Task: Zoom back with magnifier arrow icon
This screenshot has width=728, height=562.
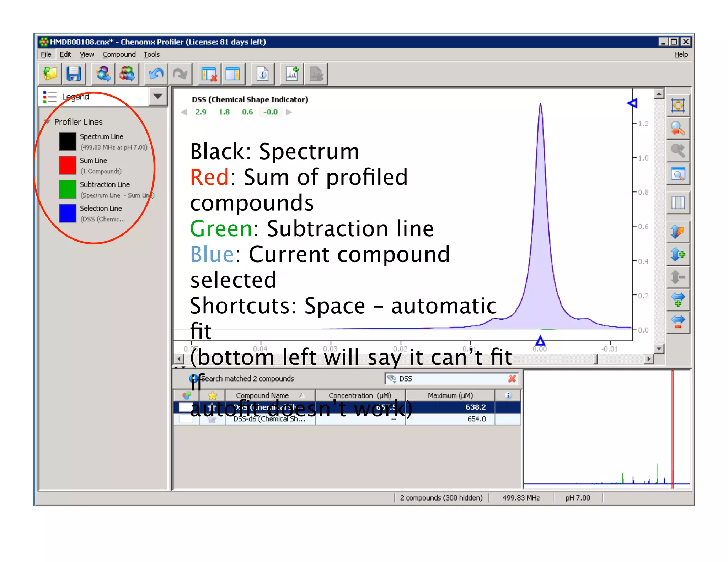Action: point(678,128)
